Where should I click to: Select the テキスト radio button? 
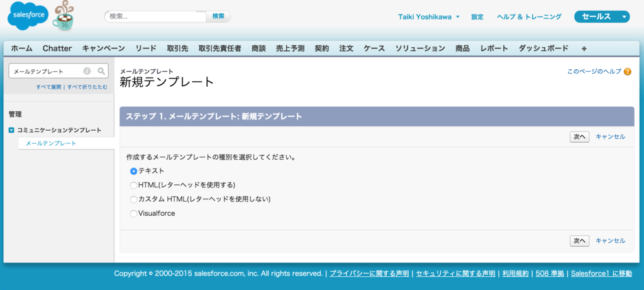coord(133,171)
